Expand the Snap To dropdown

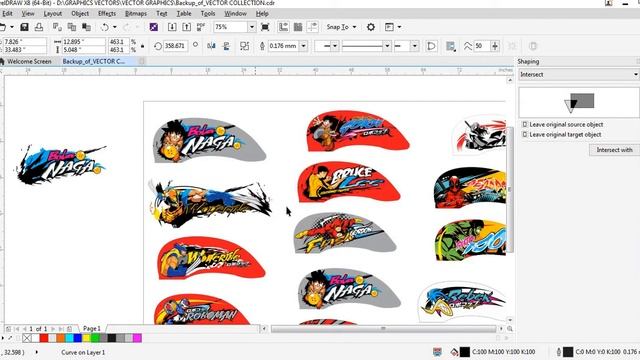pos(354,27)
